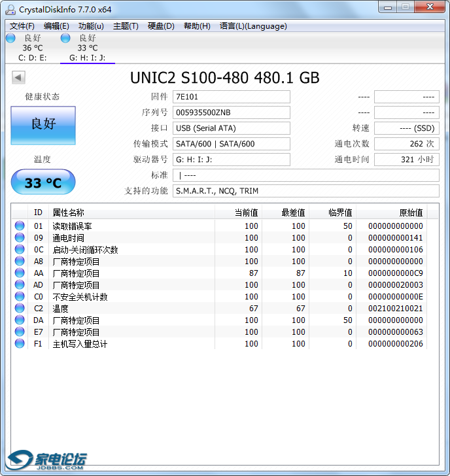Click the power-on count value 262 次
This screenshot has width=450, height=476.
point(407,144)
